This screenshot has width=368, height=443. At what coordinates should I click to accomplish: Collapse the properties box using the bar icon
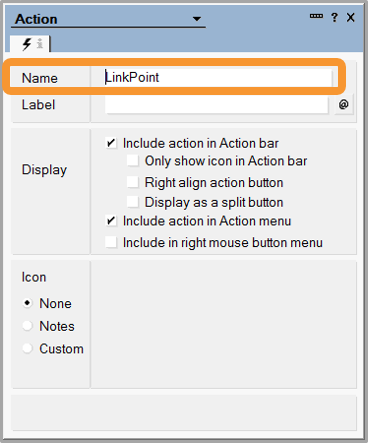point(316,16)
